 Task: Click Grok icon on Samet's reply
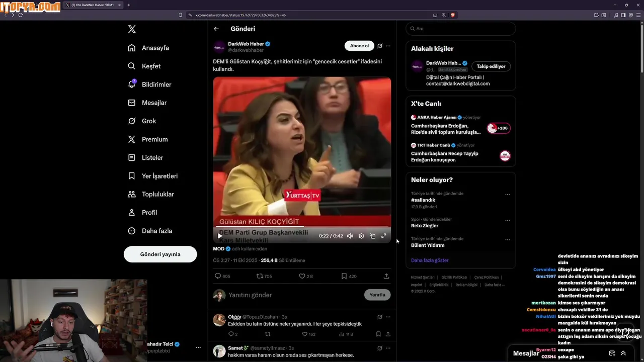click(x=380, y=348)
